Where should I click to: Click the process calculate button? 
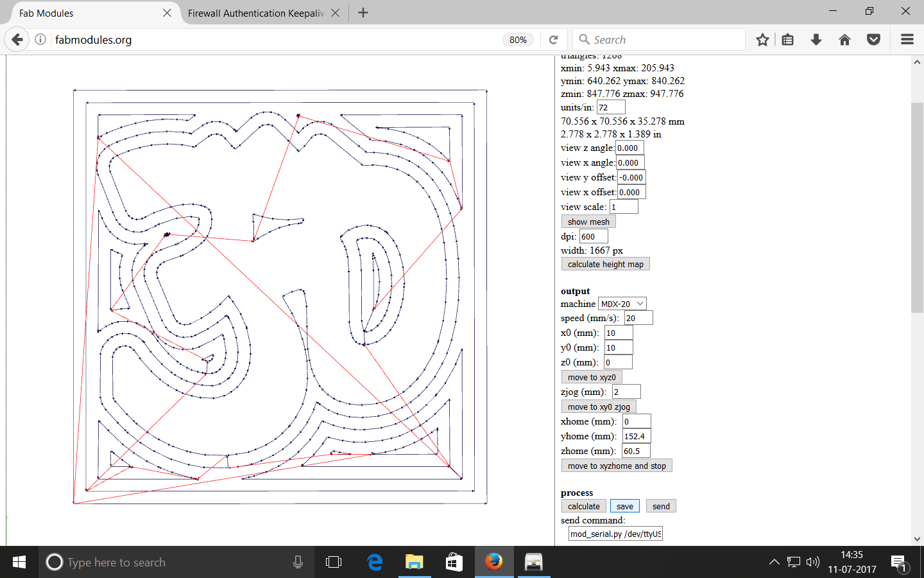tap(583, 506)
